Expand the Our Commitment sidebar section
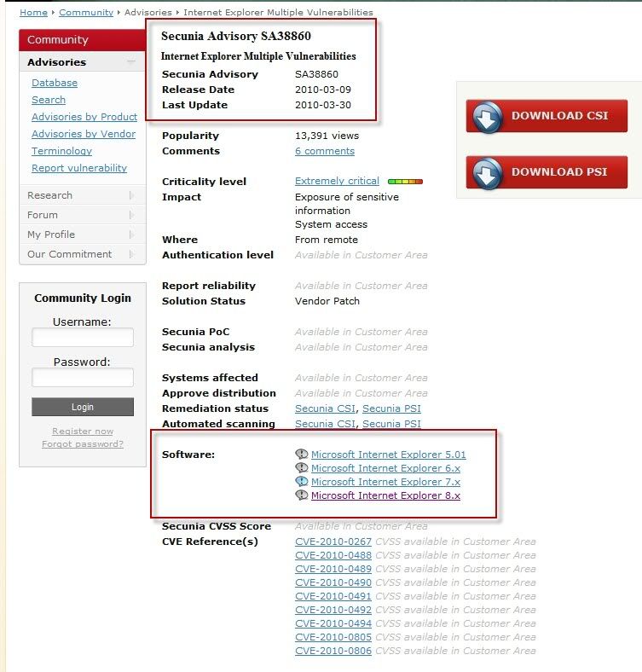The image size is (642, 672). pos(131,254)
